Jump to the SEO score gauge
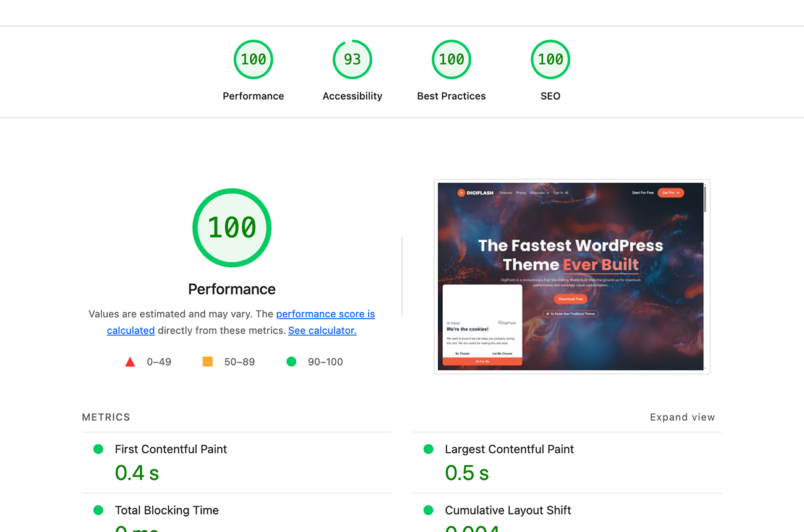804x532 pixels. point(550,60)
